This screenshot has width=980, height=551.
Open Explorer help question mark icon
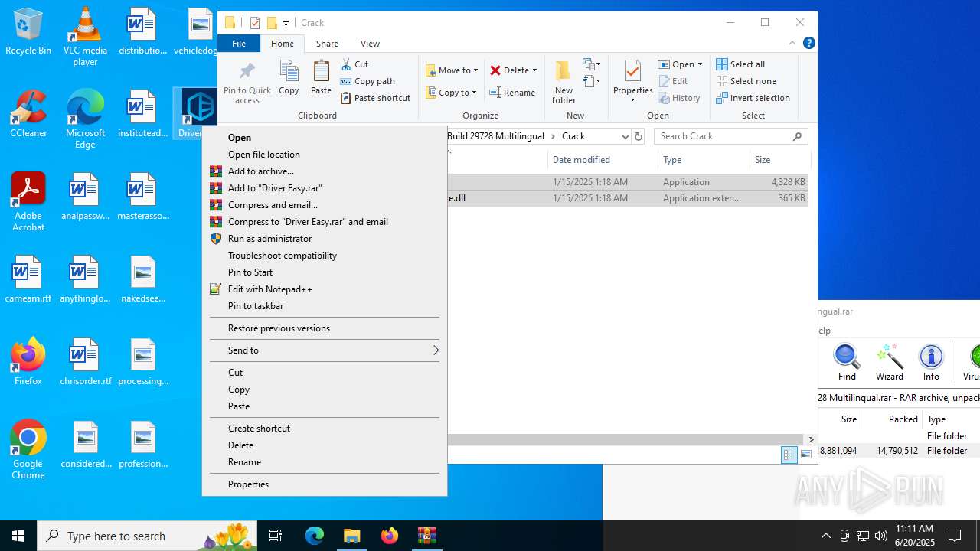coord(808,43)
